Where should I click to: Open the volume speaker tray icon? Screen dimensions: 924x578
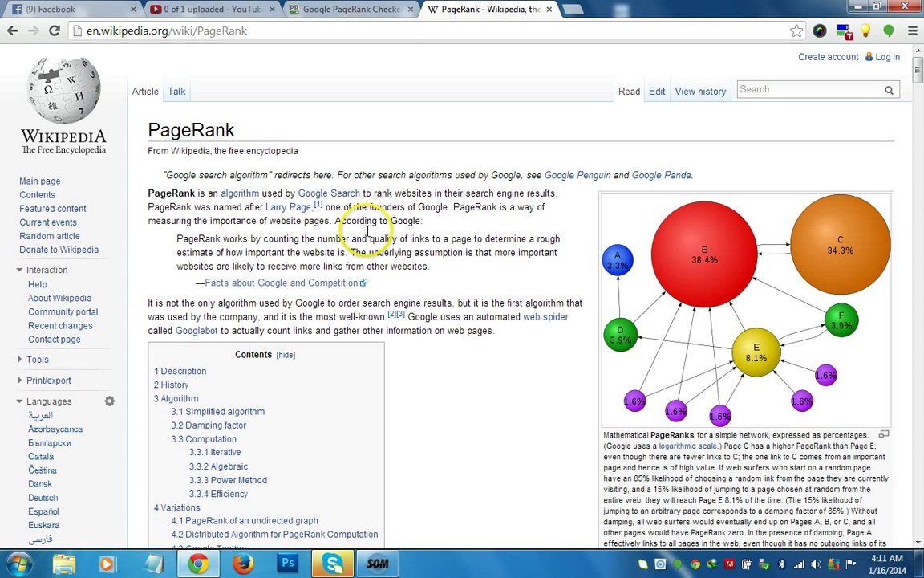tap(817, 564)
